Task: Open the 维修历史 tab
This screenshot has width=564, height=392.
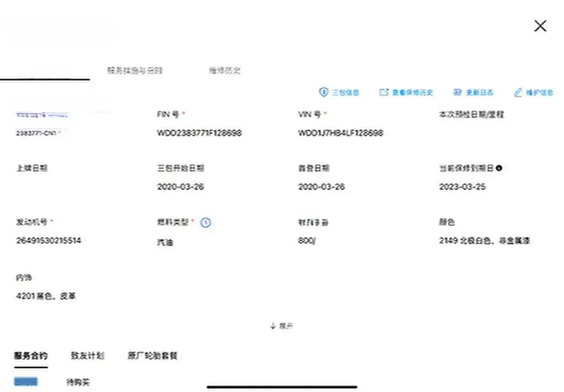Action: point(224,70)
